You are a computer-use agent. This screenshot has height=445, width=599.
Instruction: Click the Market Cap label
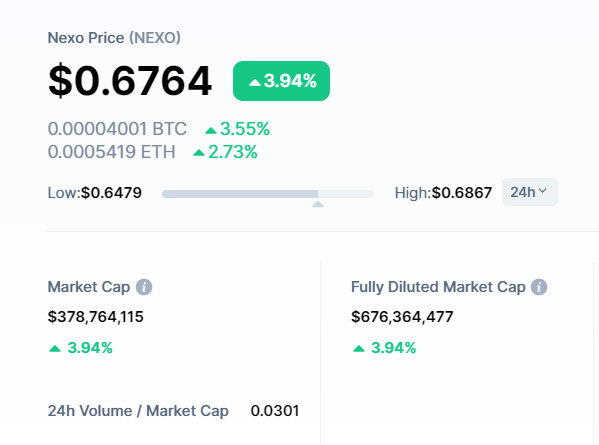click(89, 287)
